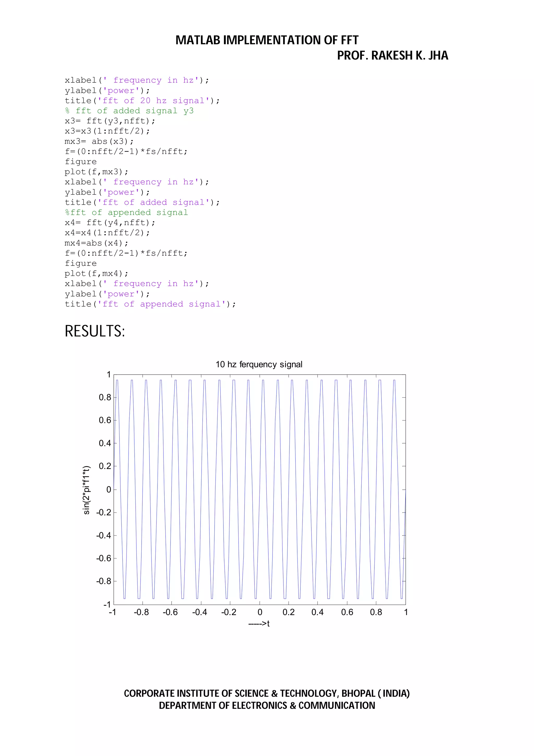Click the 'x4=x4(1:nfft/2);' code line

(x=107, y=233)
